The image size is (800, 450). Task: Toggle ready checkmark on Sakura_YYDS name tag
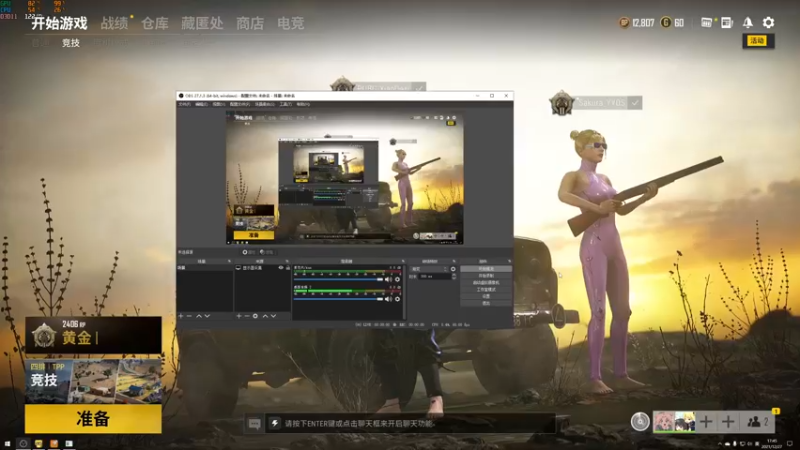point(635,103)
